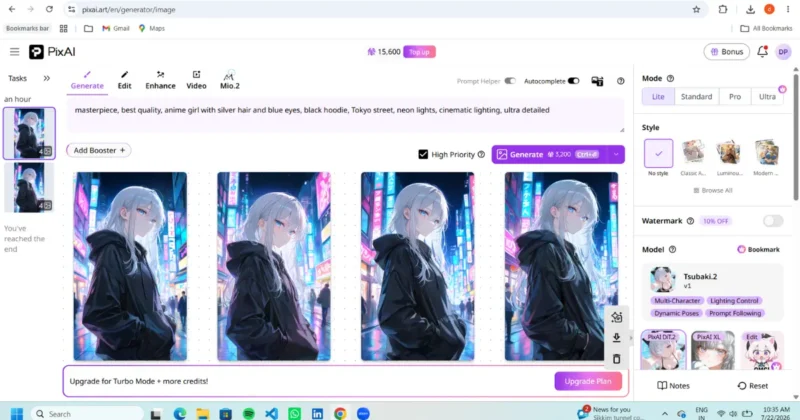Click the Mode help icon
Viewport: 800px width, 420px height.
pos(670,78)
